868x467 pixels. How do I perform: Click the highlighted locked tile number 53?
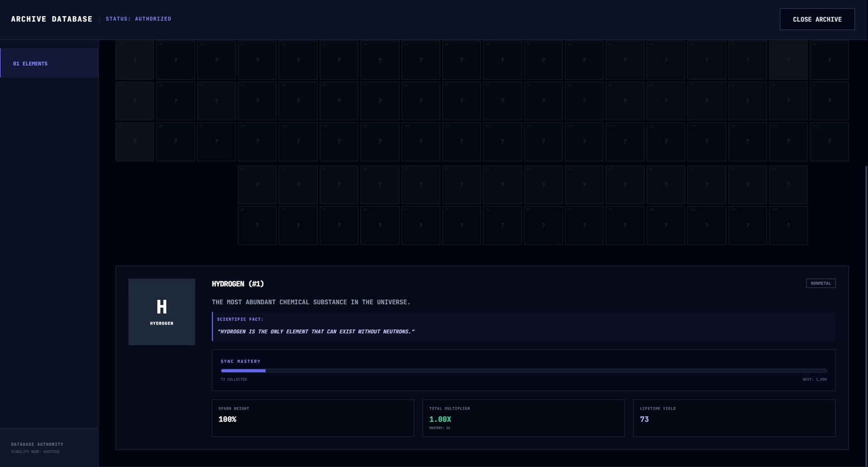tap(788, 60)
